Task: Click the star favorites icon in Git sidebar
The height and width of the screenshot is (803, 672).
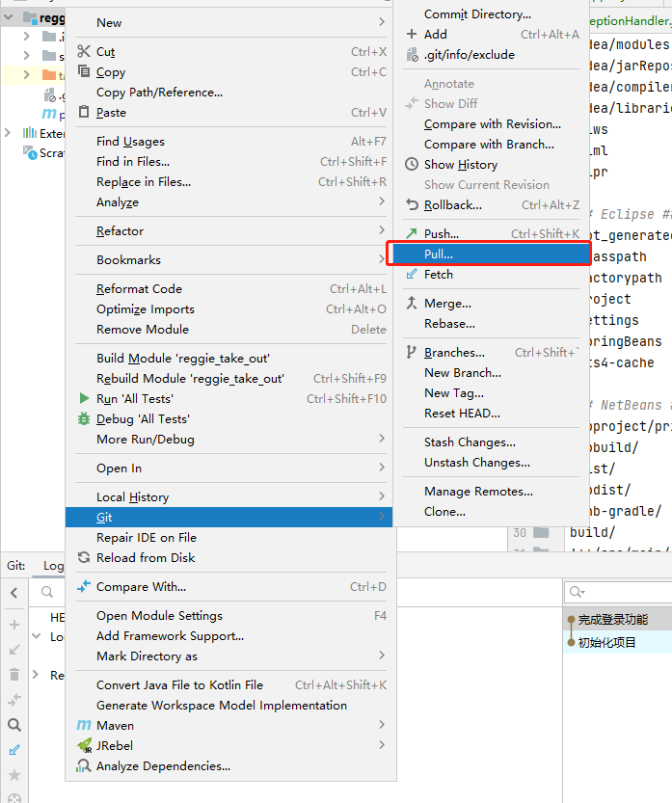Action: (x=14, y=774)
